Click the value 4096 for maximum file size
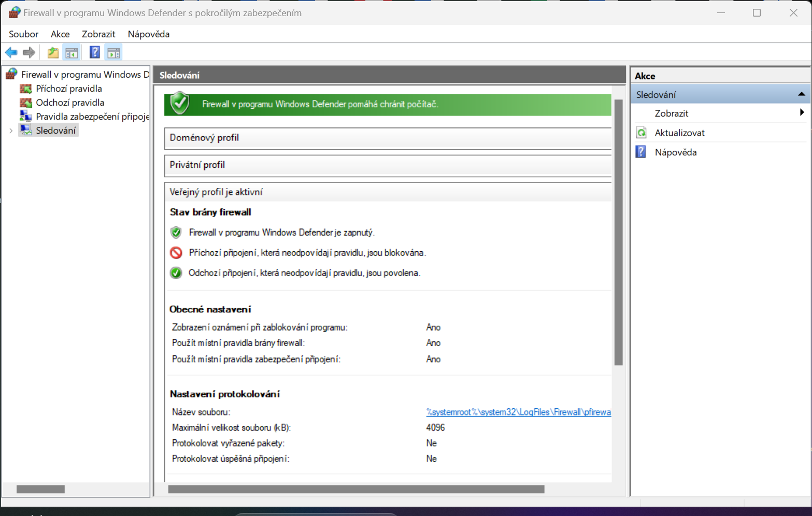 tap(435, 427)
